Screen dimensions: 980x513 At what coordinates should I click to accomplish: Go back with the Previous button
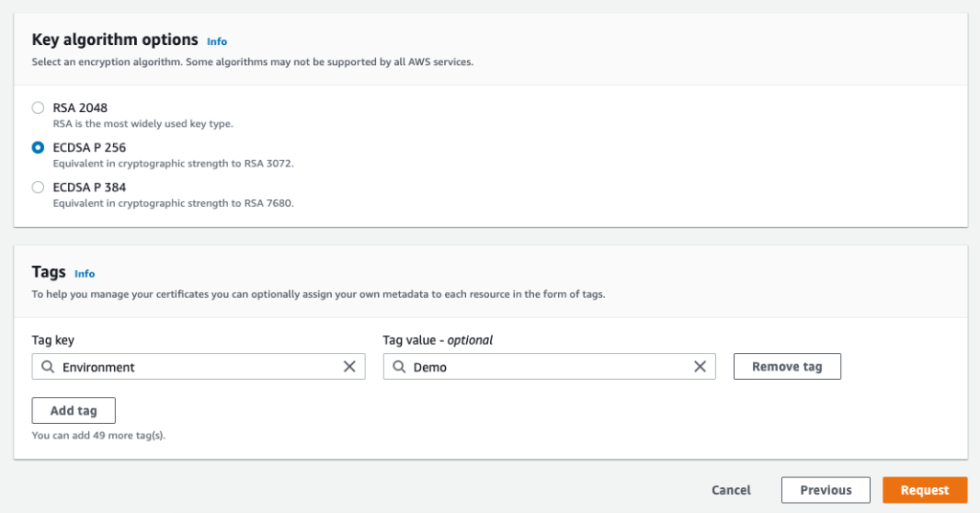coord(825,490)
